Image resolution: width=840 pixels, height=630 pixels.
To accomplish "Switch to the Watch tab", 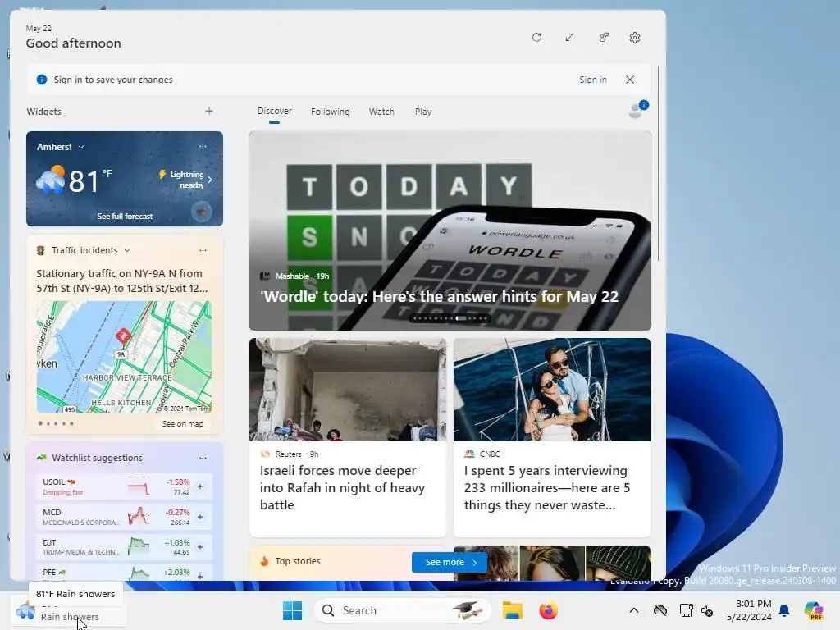I will (381, 112).
